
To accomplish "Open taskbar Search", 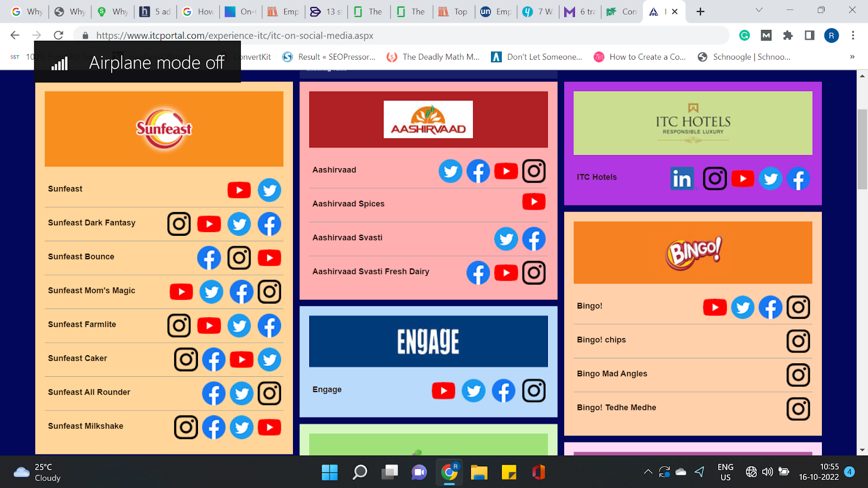I will (x=360, y=472).
